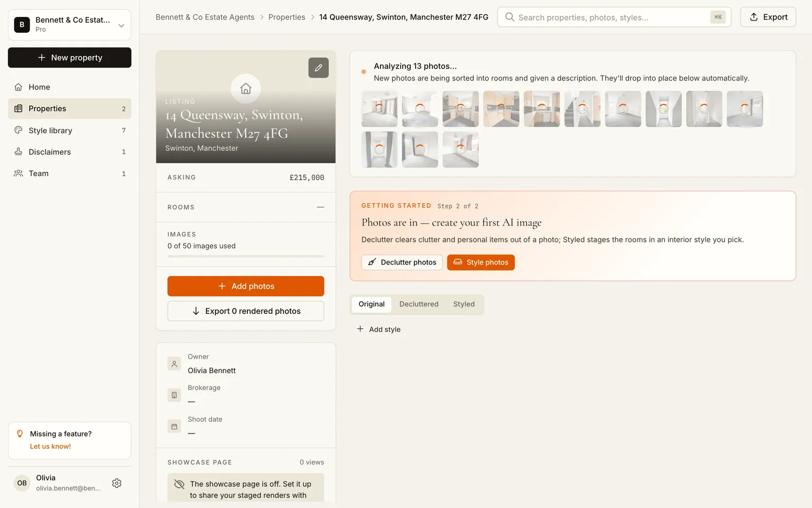This screenshot has height=508, width=812.
Task: Click Add style
Action: [379, 329]
